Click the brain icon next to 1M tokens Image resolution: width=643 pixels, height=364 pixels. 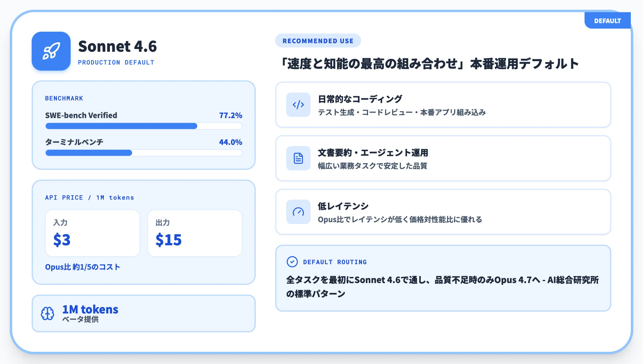click(x=47, y=313)
